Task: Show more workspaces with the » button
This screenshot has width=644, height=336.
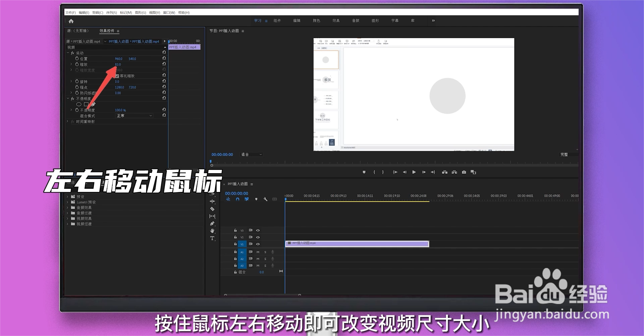Action: [x=433, y=20]
